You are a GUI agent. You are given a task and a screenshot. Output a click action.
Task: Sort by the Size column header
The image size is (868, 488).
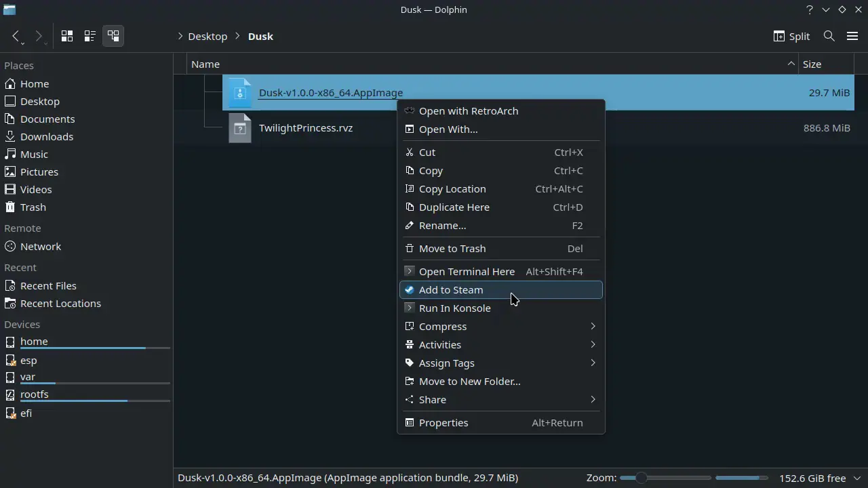[826, 64]
